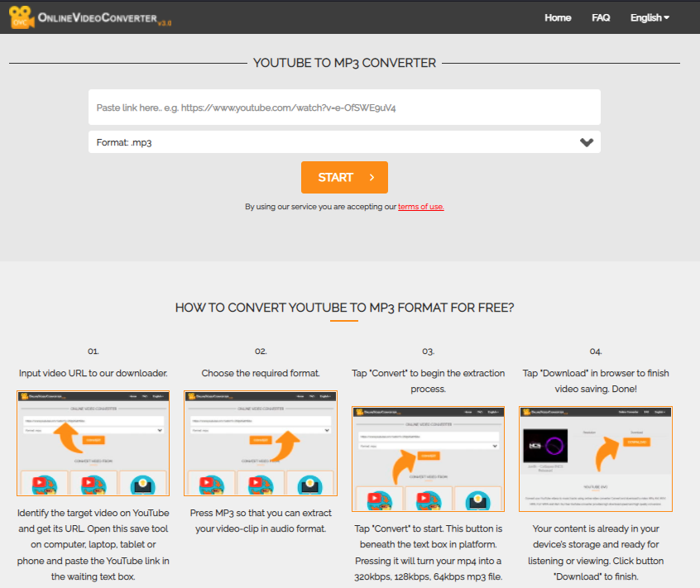The image size is (700, 588).
Task: Select step 01 input URL screenshot thumbnail
Action: (93, 443)
